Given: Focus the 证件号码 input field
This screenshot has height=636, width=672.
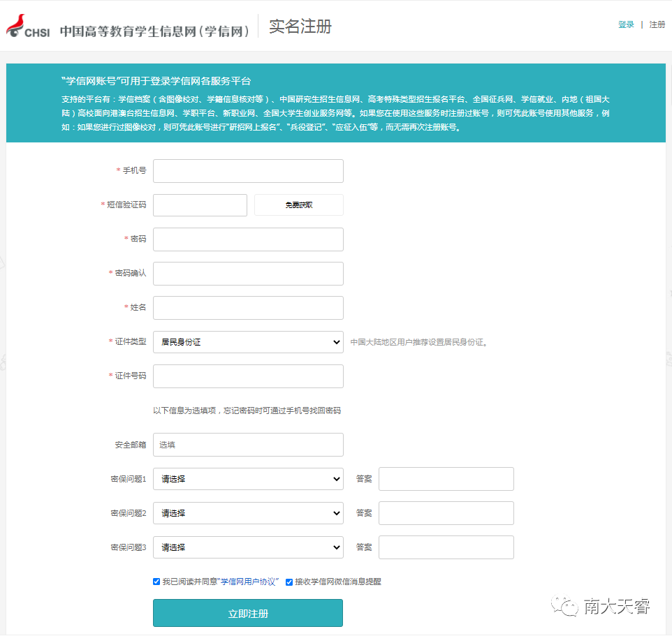Looking at the screenshot, I should tap(248, 376).
